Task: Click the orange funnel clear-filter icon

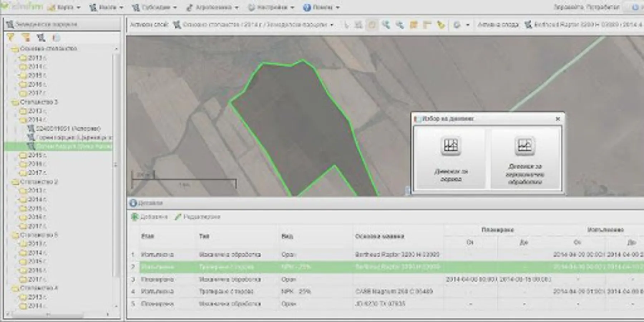Action: pos(26,37)
